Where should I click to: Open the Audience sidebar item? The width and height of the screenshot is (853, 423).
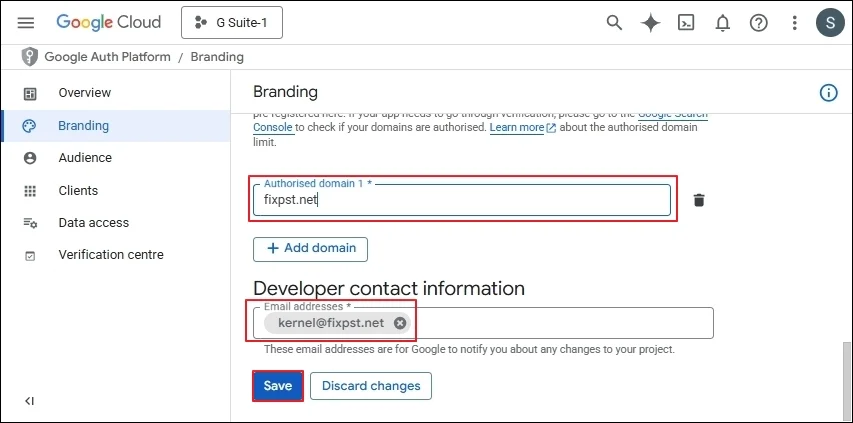115,158
